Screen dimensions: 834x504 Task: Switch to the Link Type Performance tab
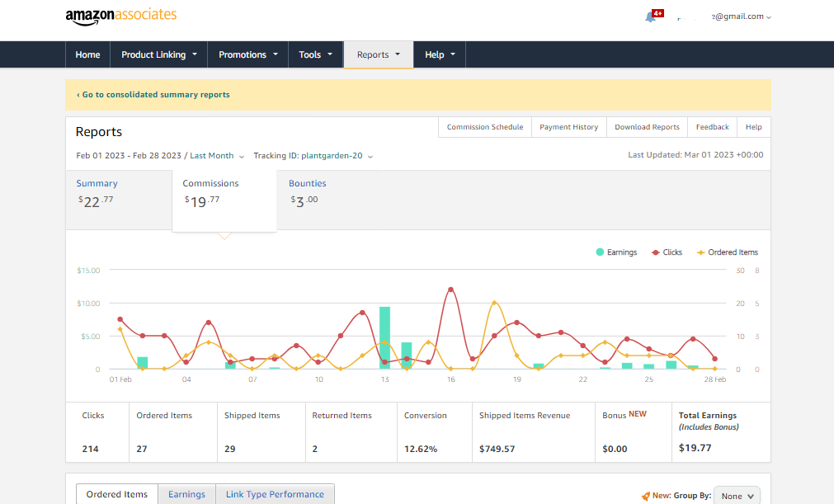275,494
